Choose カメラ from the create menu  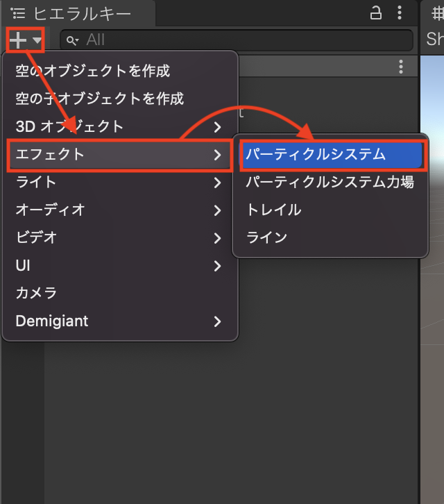click(120, 293)
